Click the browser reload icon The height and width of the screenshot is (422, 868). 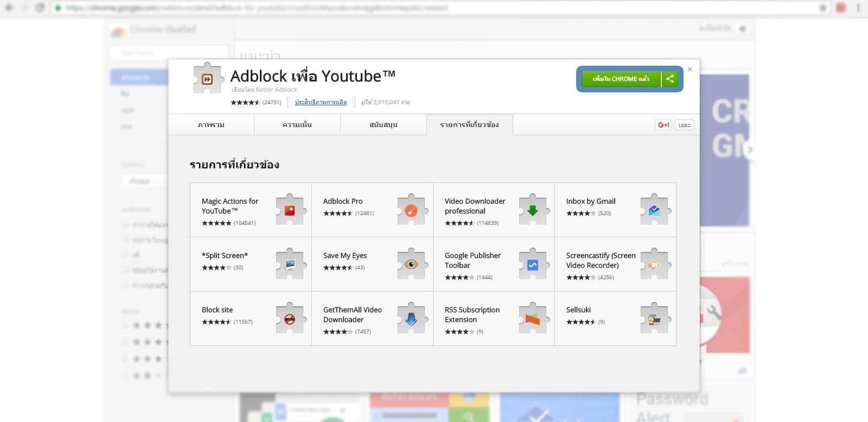tap(40, 8)
